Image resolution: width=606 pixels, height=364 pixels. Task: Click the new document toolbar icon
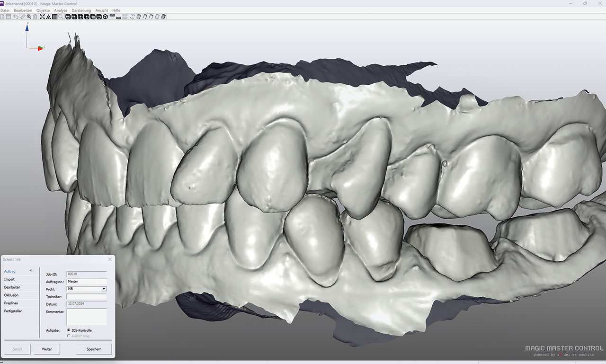click(x=2, y=17)
